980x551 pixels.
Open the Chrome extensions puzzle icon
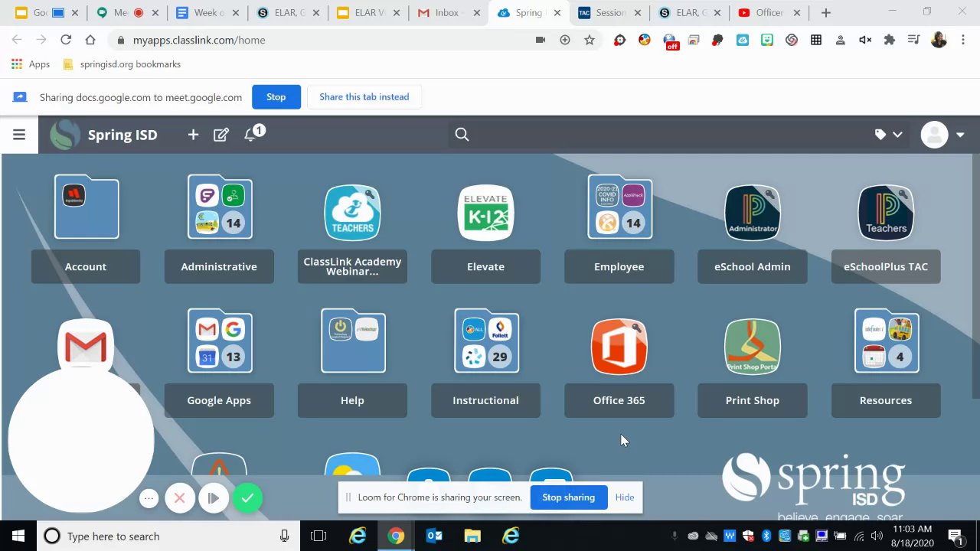pos(890,40)
